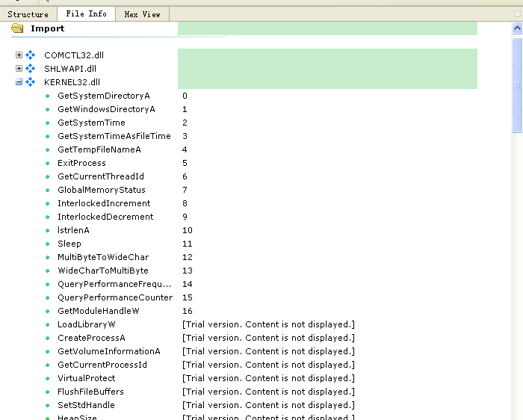
Task: Select the SetStdHandle import
Action: pyautogui.click(x=86, y=405)
